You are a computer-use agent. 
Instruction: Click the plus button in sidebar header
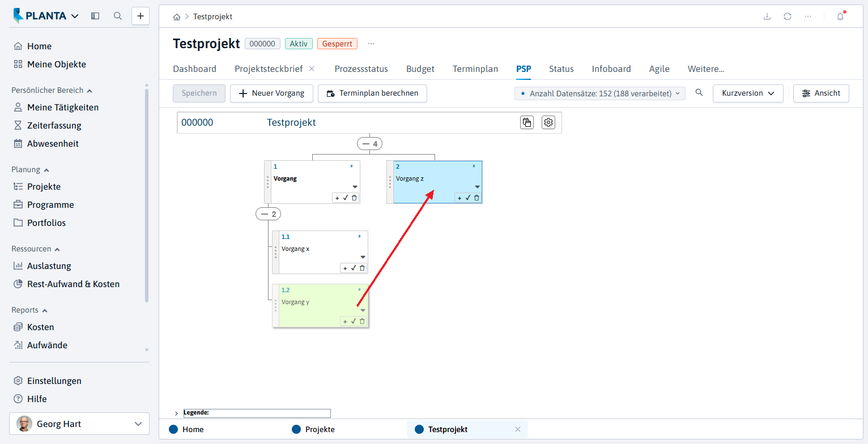[x=141, y=16]
